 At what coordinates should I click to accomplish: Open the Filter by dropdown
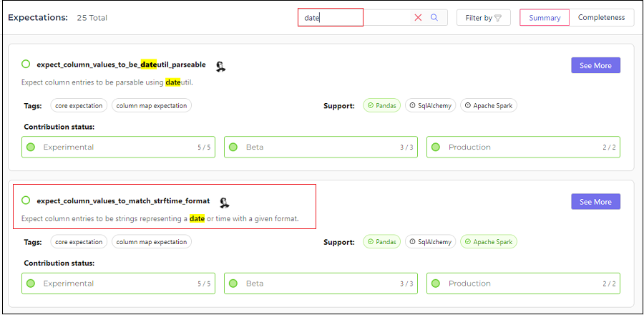click(x=484, y=18)
